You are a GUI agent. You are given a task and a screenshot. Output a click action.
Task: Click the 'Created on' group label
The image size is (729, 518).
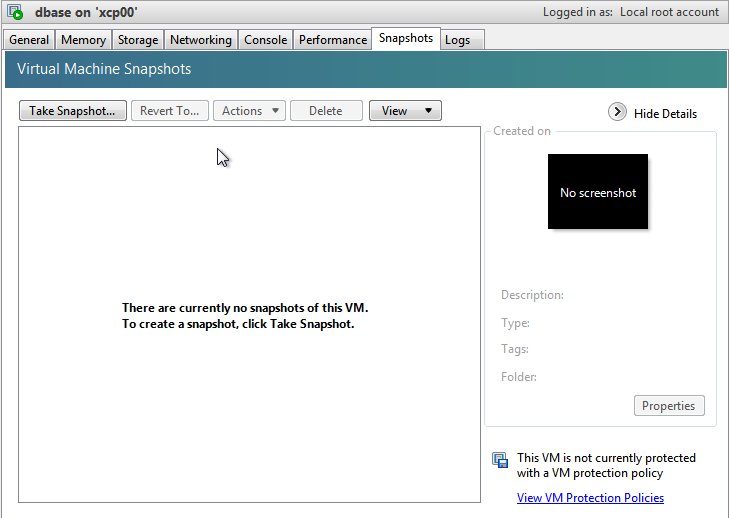pyautogui.click(x=522, y=131)
